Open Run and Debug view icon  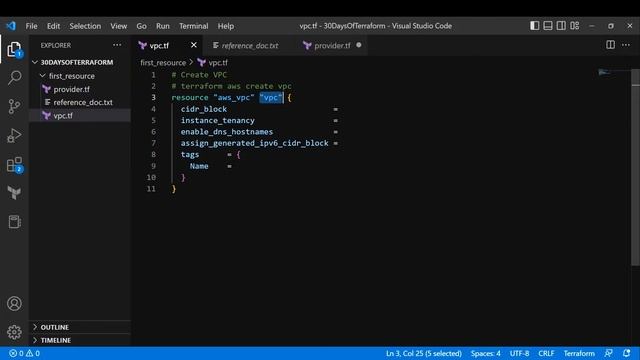pyautogui.click(x=14, y=136)
